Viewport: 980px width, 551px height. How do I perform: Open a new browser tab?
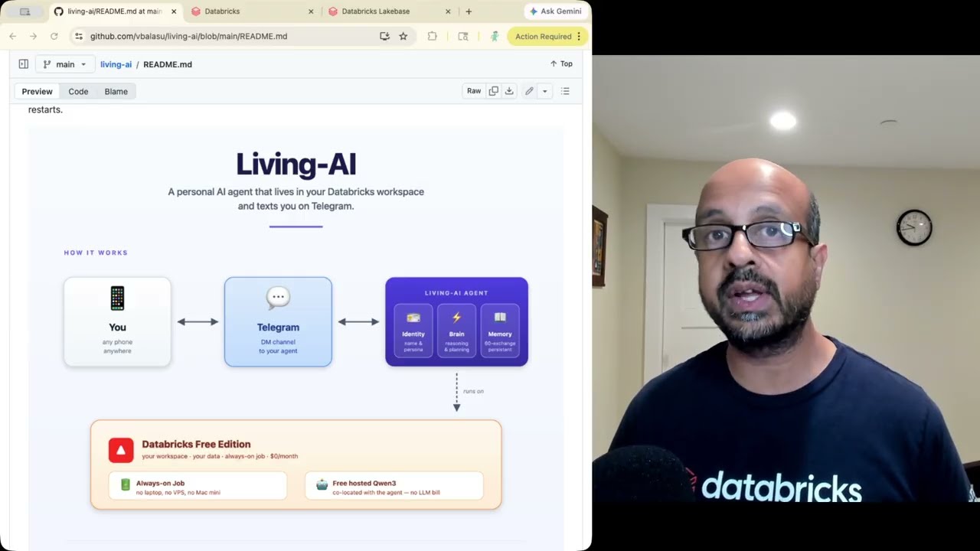pos(469,11)
